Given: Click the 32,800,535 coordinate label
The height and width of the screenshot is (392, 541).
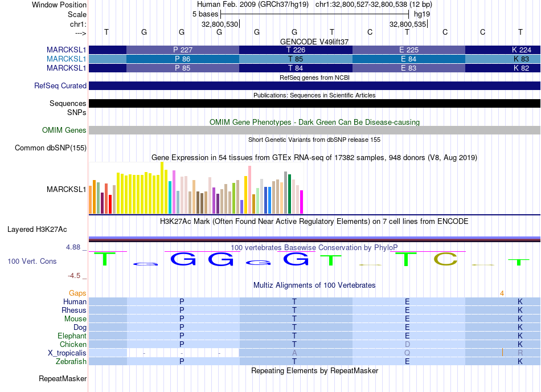Looking at the screenshot, I should [x=408, y=24].
